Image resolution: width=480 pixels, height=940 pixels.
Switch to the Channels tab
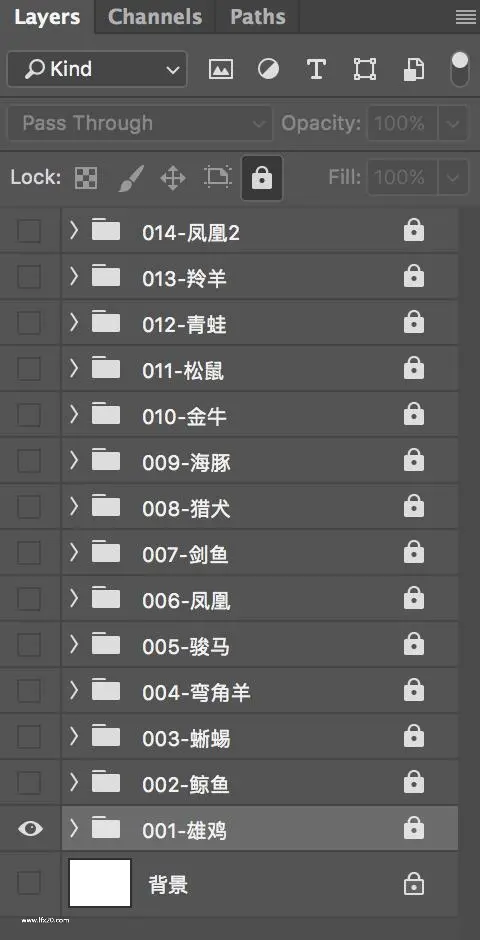(155, 17)
